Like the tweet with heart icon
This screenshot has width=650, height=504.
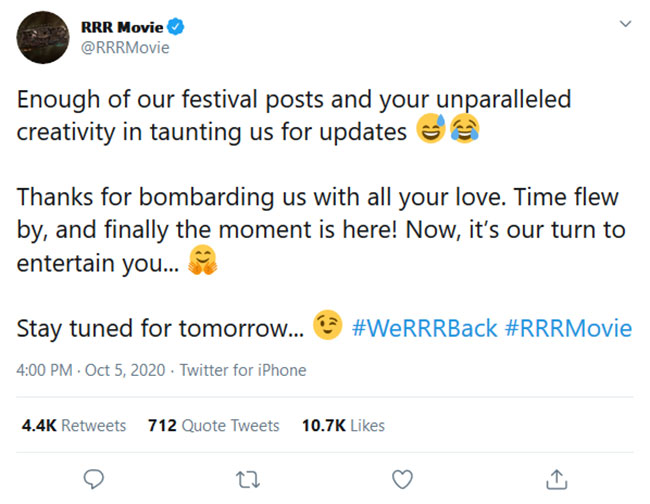[x=402, y=477]
